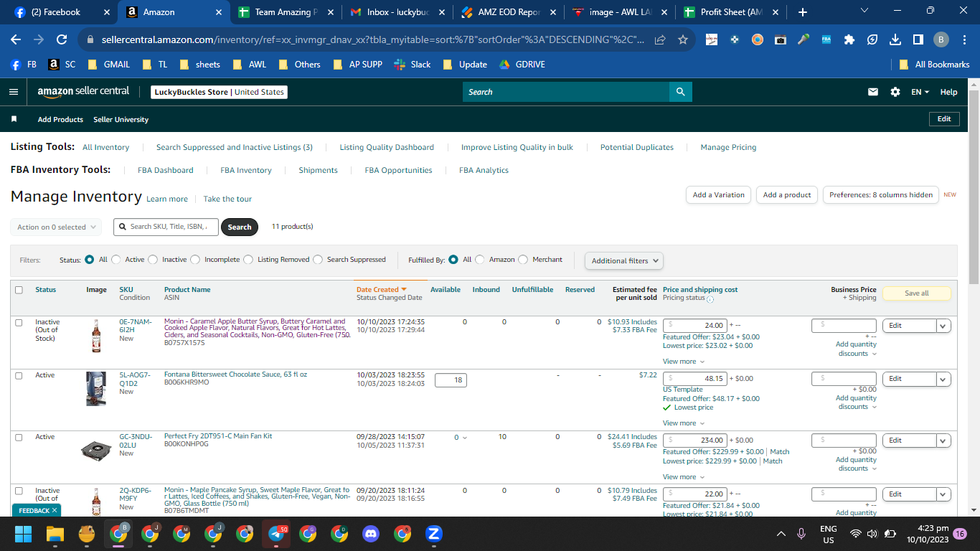980x551 pixels.
Task: Go to Listing Quality Dashboard
Action: click(387, 147)
